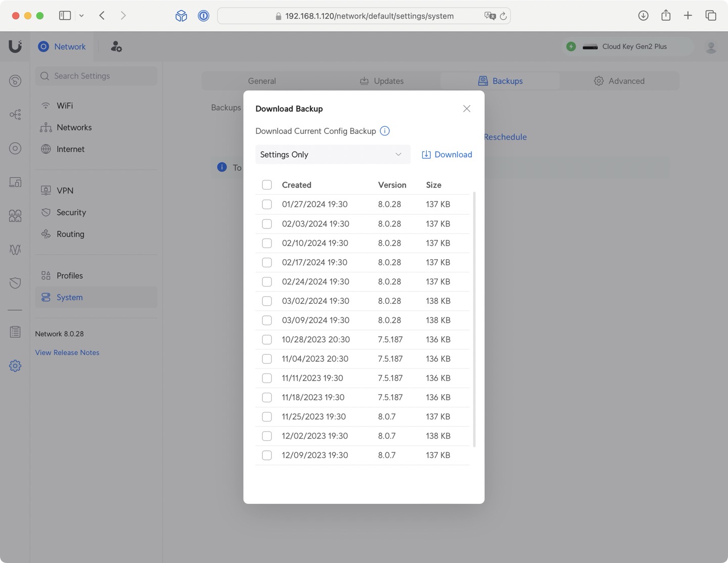Image resolution: width=728 pixels, height=563 pixels.
Task: Toggle the select-all checkbox in header
Action: click(267, 185)
